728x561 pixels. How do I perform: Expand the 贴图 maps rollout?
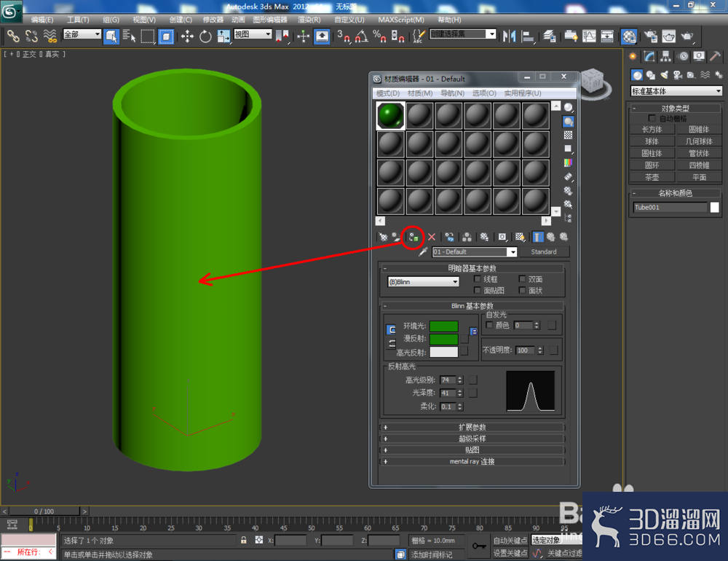tap(472, 450)
